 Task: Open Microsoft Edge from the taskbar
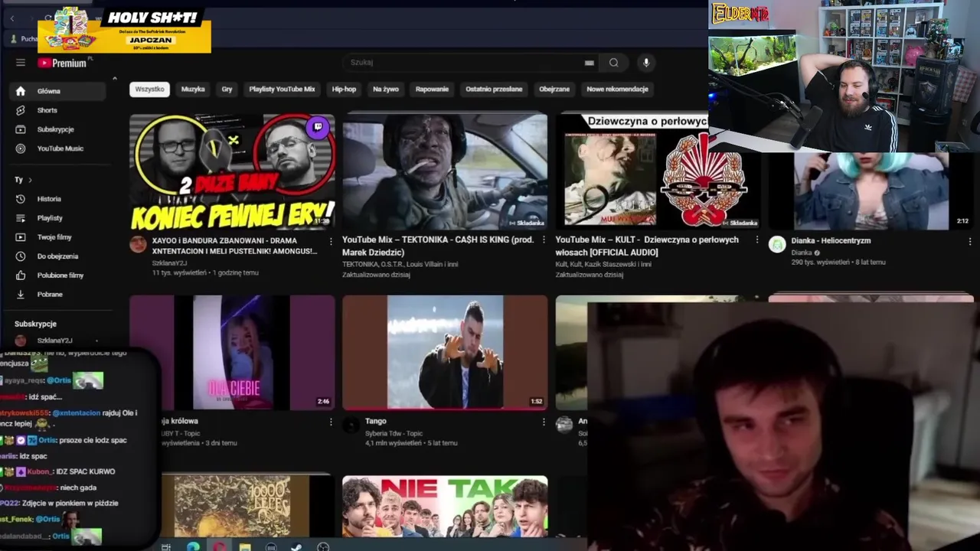[x=193, y=546]
